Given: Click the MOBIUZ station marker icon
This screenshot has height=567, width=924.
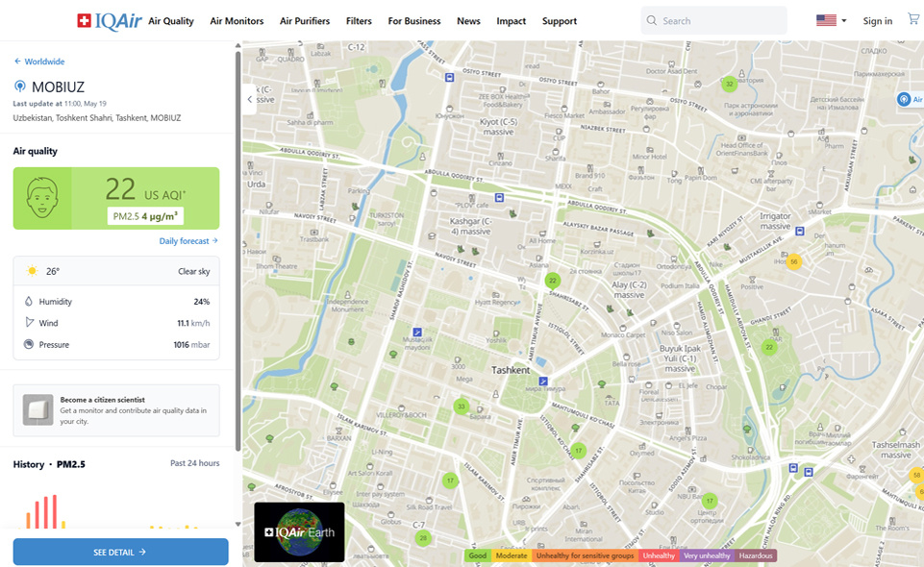Looking at the screenshot, I should tap(19, 86).
